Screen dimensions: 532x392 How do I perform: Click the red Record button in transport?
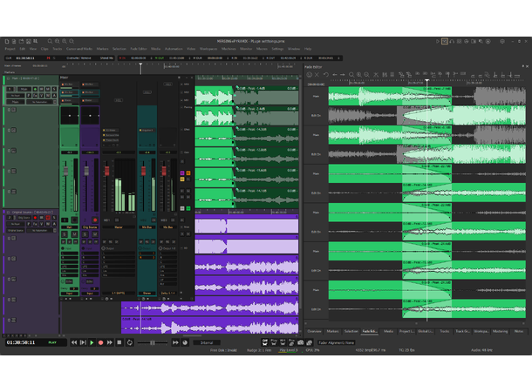coord(101,342)
